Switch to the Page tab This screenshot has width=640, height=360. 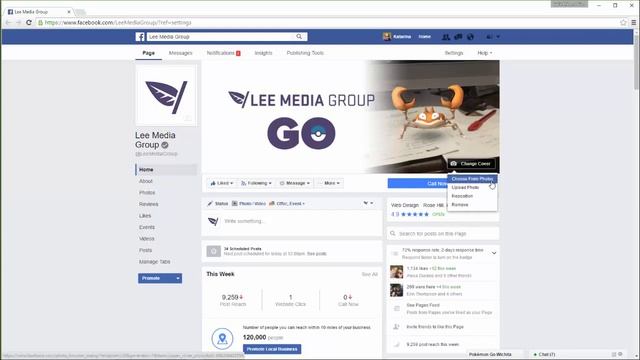point(149,53)
